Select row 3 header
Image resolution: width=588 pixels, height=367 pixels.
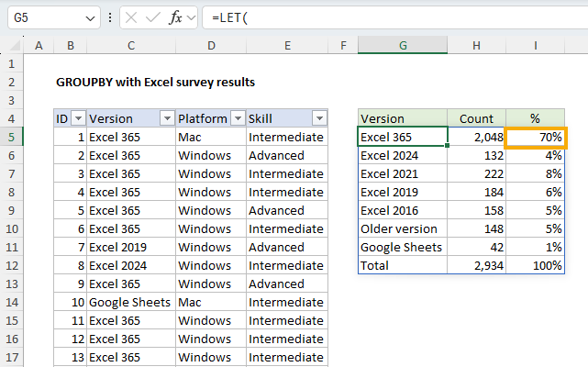tap(12, 101)
